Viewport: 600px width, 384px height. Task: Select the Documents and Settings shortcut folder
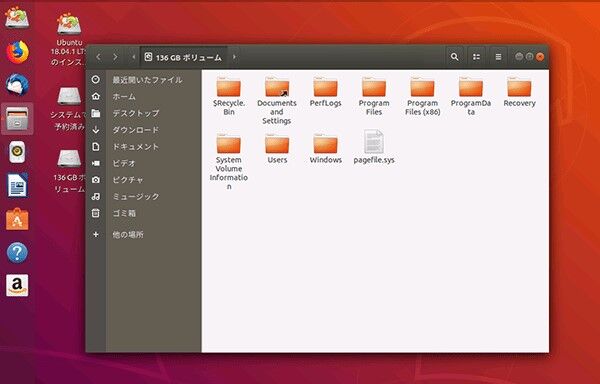pyautogui.click(x=277, y=101)
